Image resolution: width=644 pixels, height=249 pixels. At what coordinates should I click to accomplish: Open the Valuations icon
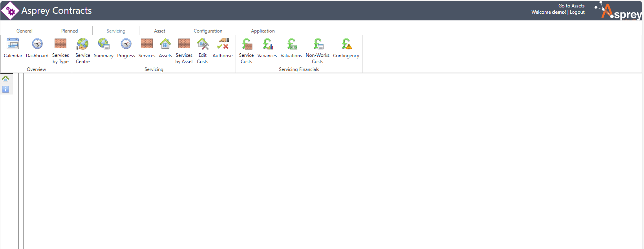pos(291,44)
